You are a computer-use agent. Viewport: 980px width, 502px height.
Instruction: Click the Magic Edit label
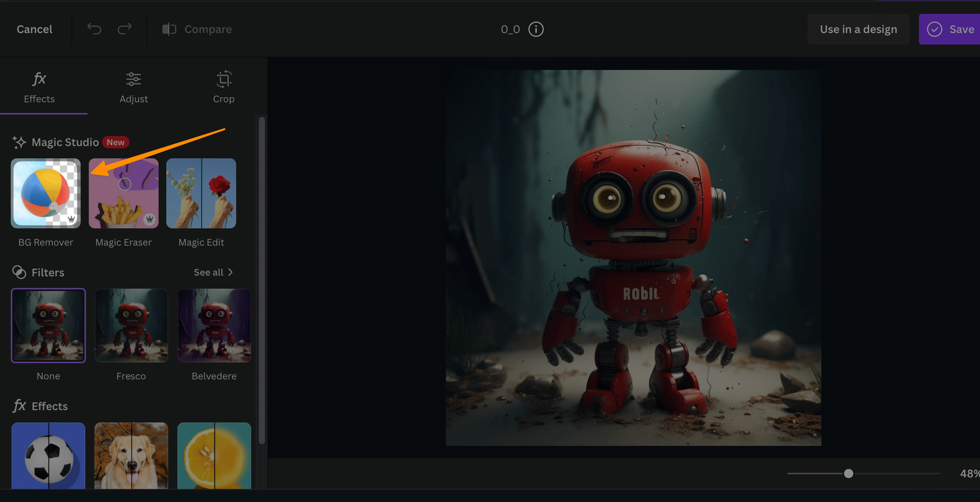coord(201,243)
